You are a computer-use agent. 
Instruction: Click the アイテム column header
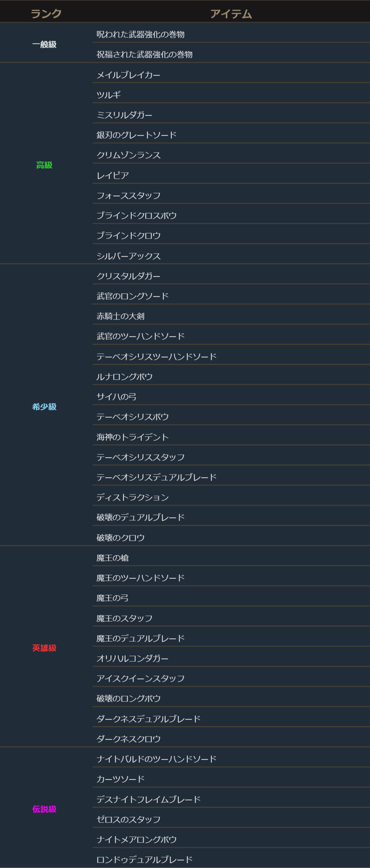click(x=231, y=14)
